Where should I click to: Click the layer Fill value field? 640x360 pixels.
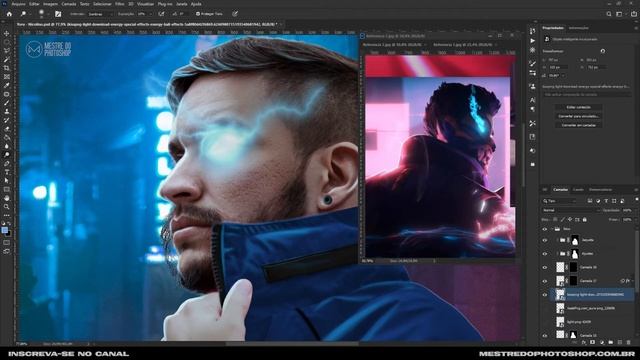[627, 220]
